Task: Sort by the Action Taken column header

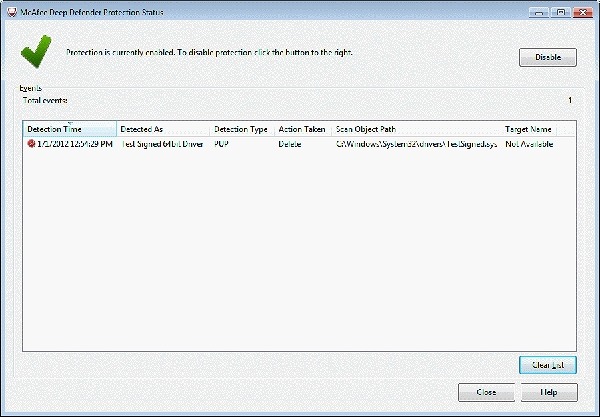Action: [x=303, y=129]
